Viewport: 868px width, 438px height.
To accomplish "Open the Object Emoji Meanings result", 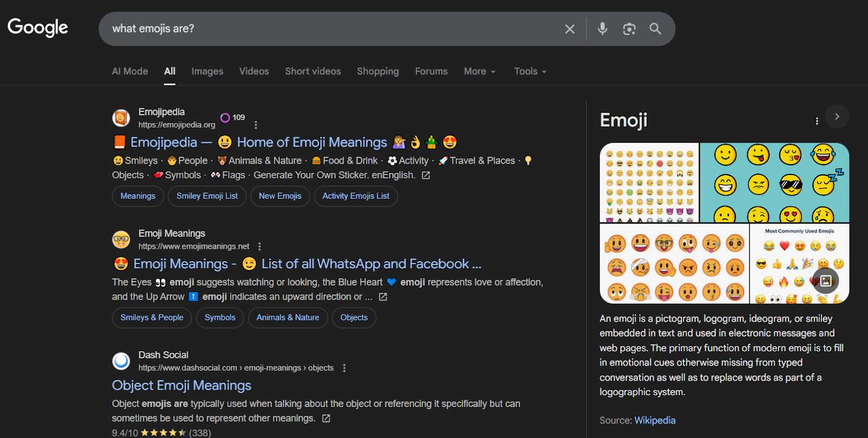I will point(181,385).
